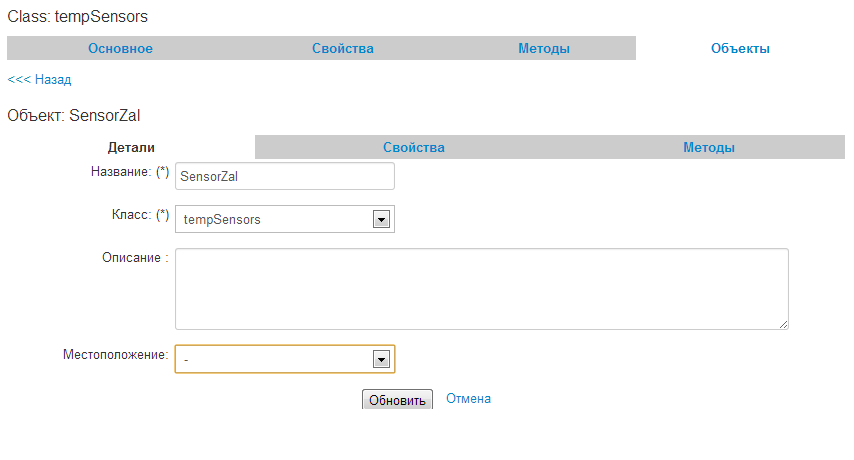Screen dimensions: 854x460
Task: Click the Местоположение field label
Action: coord(116,353)
